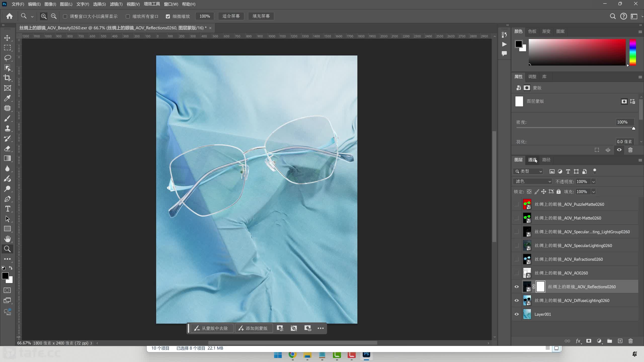Expand the status bar info arrow

91,343
